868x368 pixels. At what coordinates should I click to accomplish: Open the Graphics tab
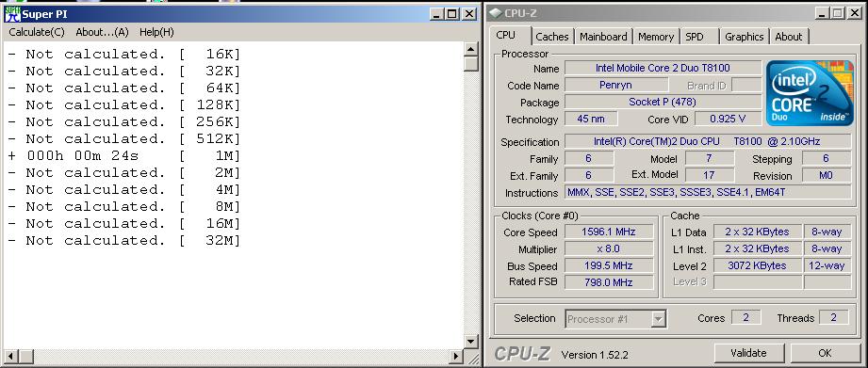[x=744, y=37]
